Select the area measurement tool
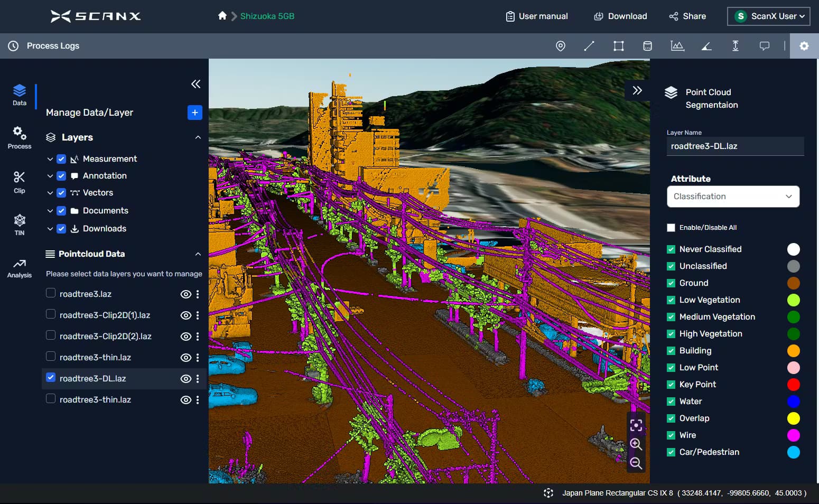Image resolution: width=819 pixels, height=504 pixels. 618,46
